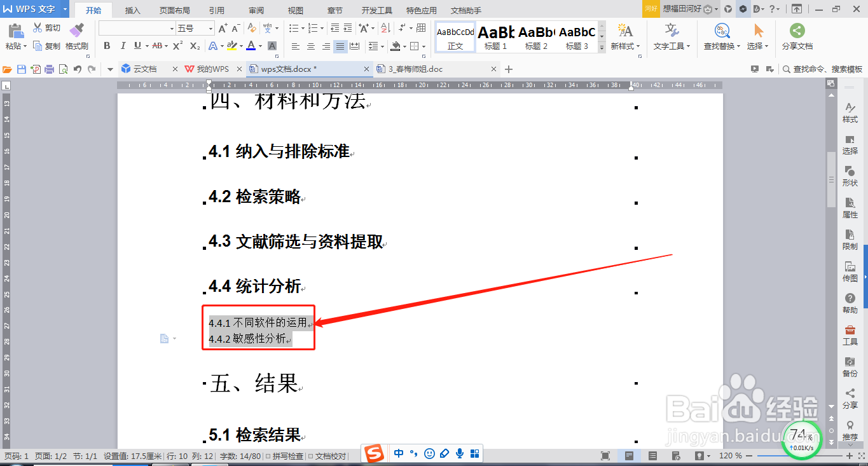
Task: Open print preview icon
Action: click(63, 69)
